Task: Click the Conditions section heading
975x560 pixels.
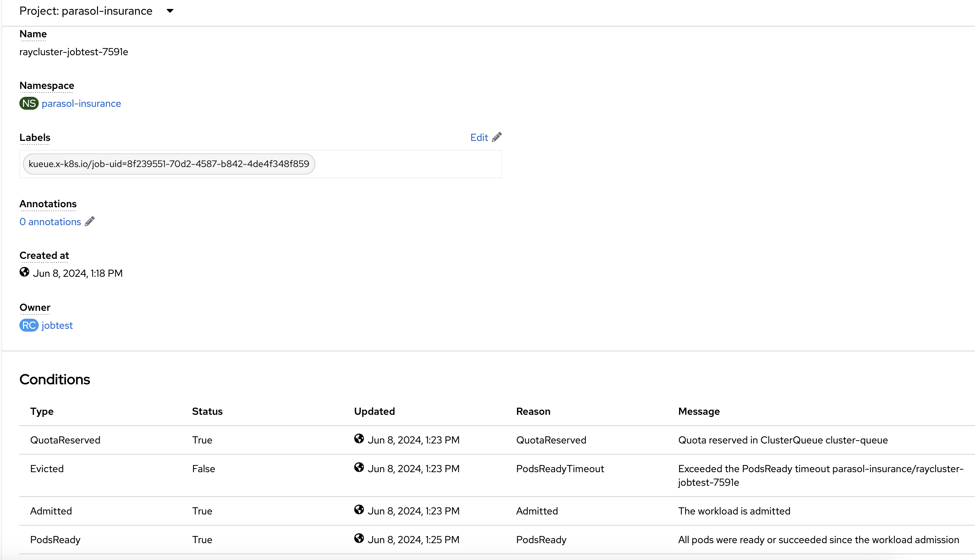Action: pos(55,379)
